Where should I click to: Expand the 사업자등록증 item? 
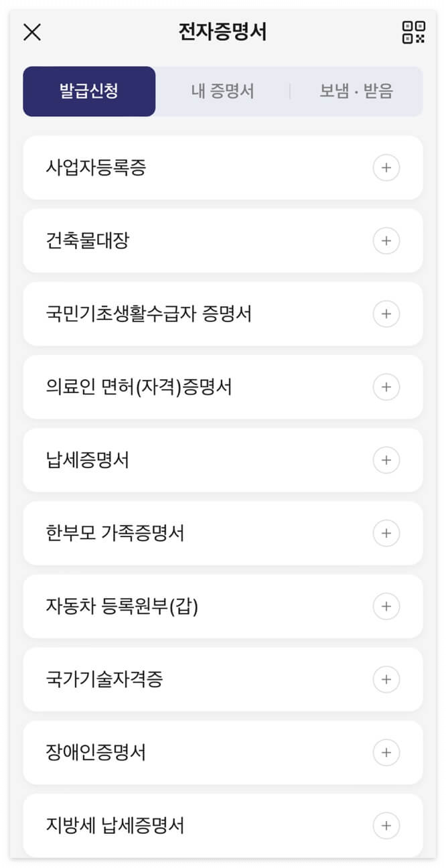tap(386, 168)
